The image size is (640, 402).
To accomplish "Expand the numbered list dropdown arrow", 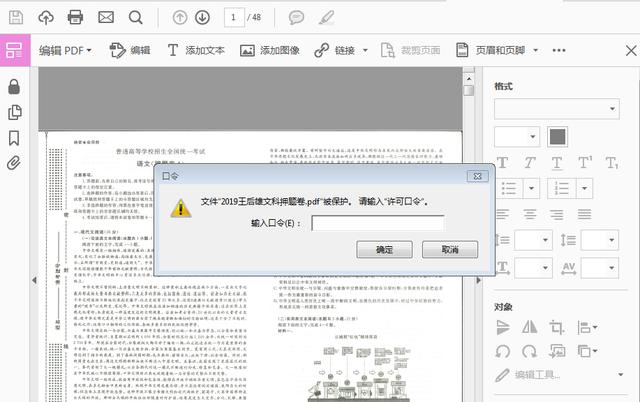I will (x=584, y=188).
